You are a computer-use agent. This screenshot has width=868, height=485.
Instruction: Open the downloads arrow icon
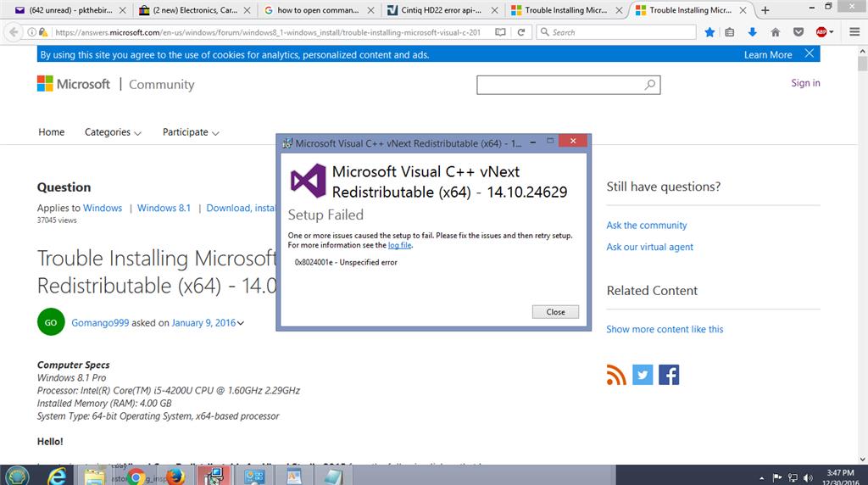coord(753,32)
